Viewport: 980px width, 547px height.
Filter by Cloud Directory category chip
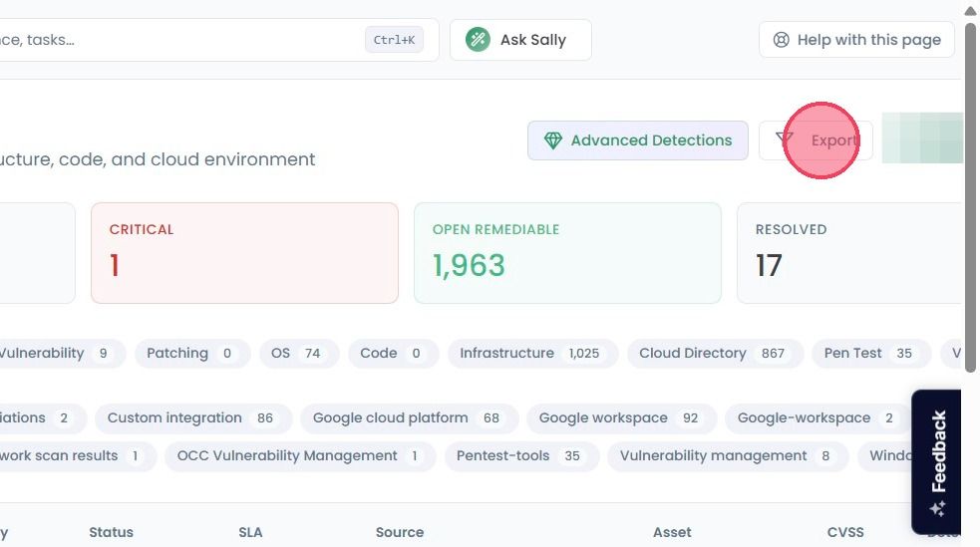715,354
